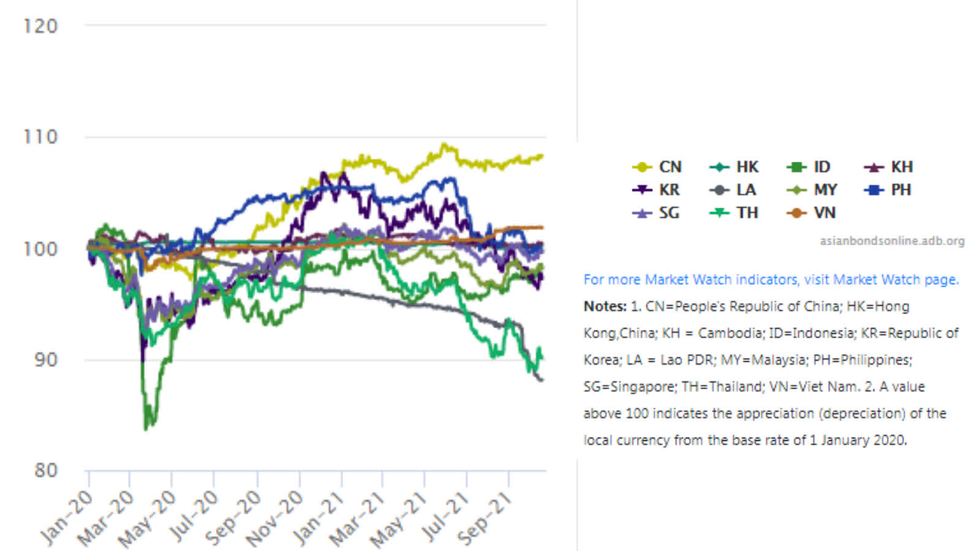Viewport: 980px width, 551px height.
Task: Click the 110 y-axis gridline label
Action: point(40,137)
